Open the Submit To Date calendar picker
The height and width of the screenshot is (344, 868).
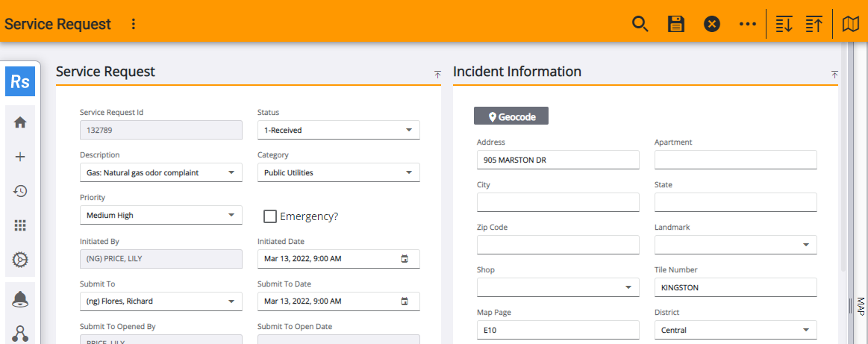click(x=405, y=301)
